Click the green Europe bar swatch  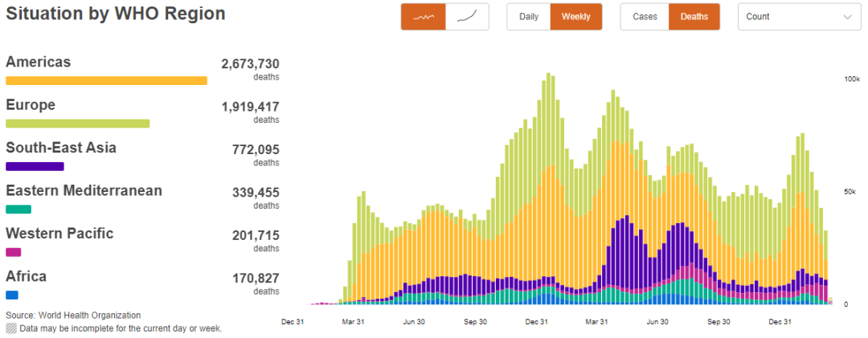pyautogui.click(x=77, y=124)
